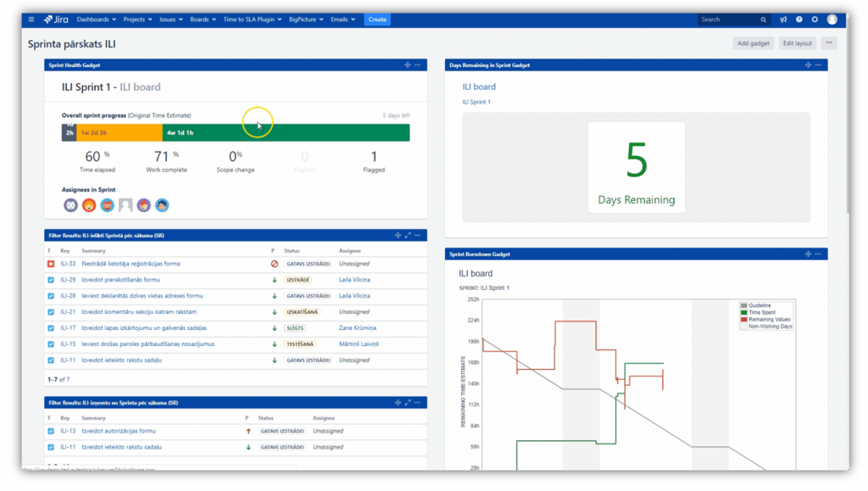The width and height of the screenshot is (868, 491).
Task: Open the settings gear menu
Action: click(x=815, y=20)
